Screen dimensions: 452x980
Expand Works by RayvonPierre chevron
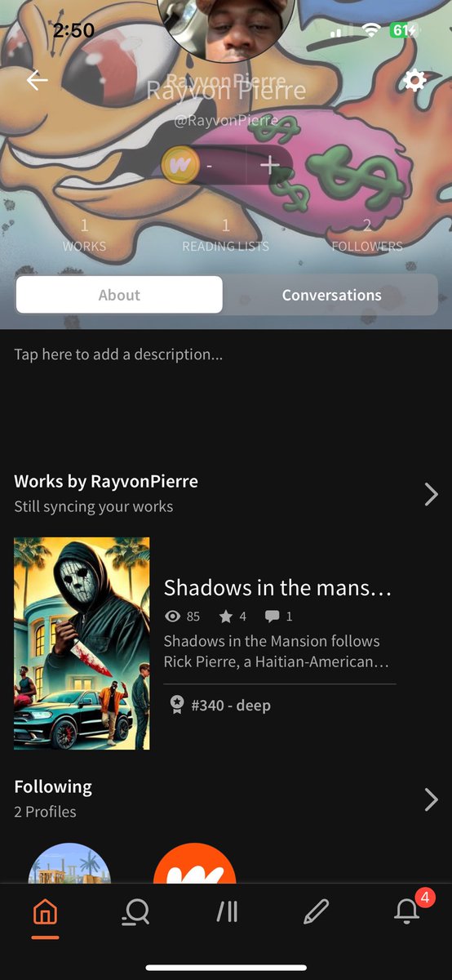(x=432, y=494)
